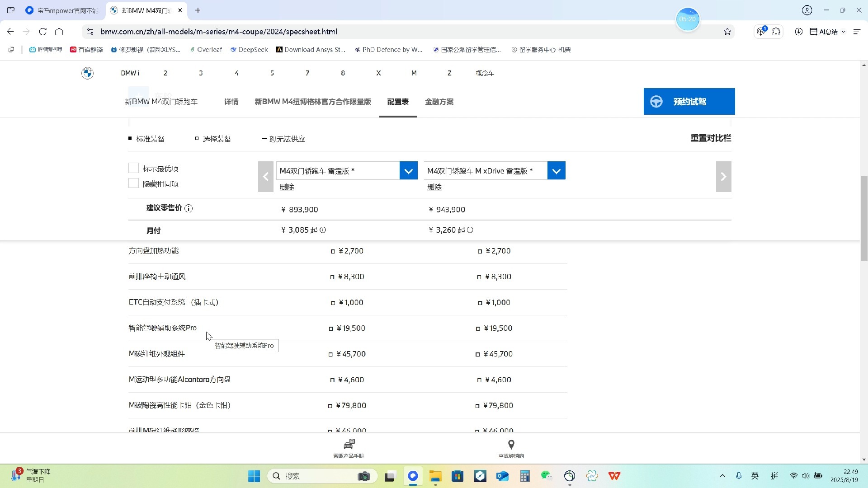Click 删除 under M xDrive 雷霆版

[434, 187]
